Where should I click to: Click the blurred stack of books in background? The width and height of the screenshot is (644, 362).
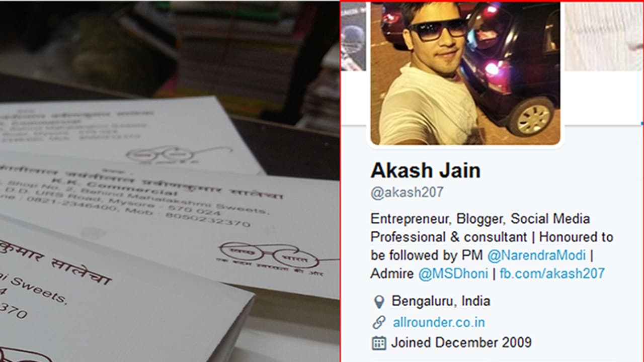(x=236, y=50)
